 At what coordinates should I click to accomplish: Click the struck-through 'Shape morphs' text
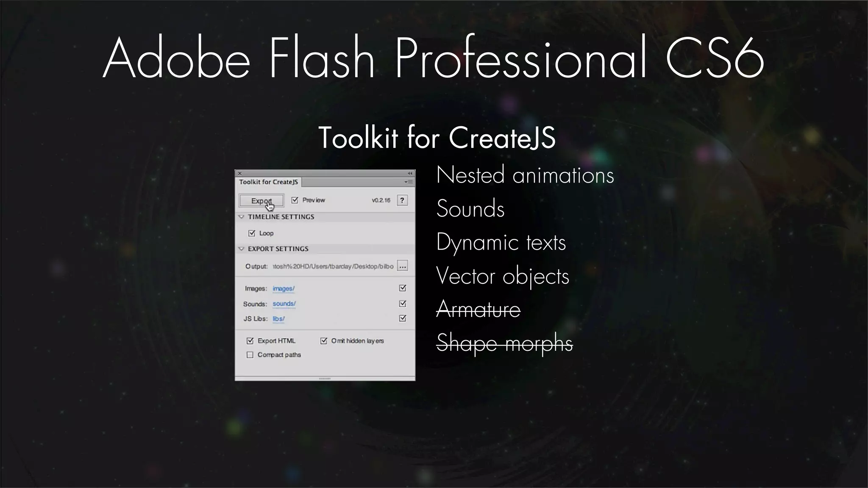click(x=505, y=343)
